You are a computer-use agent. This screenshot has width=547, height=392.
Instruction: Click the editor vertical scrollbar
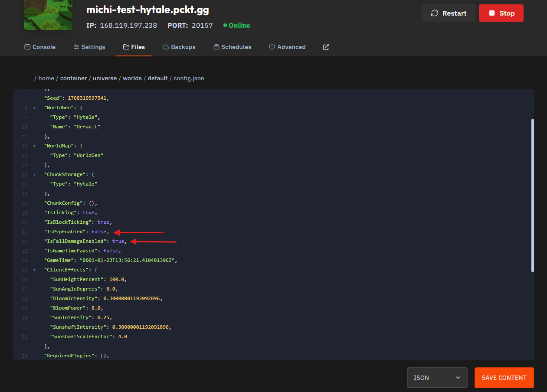point(532,195)
